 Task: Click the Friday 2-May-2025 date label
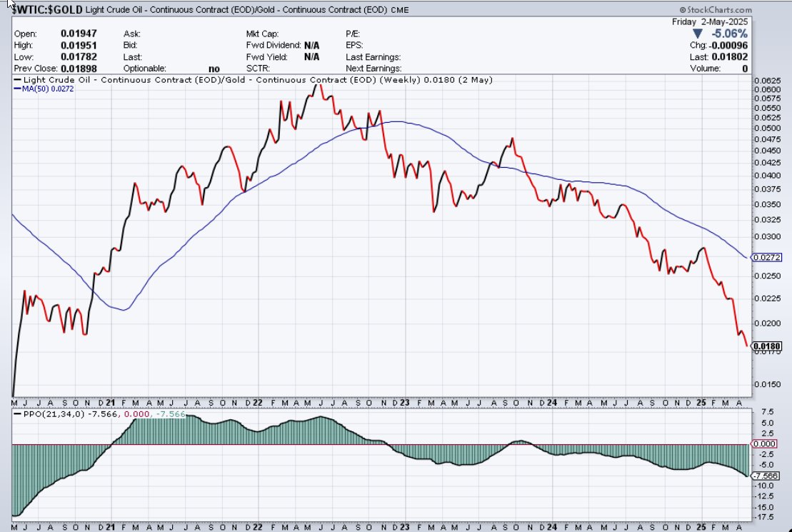pyautogui.click(x=710, y=22)
